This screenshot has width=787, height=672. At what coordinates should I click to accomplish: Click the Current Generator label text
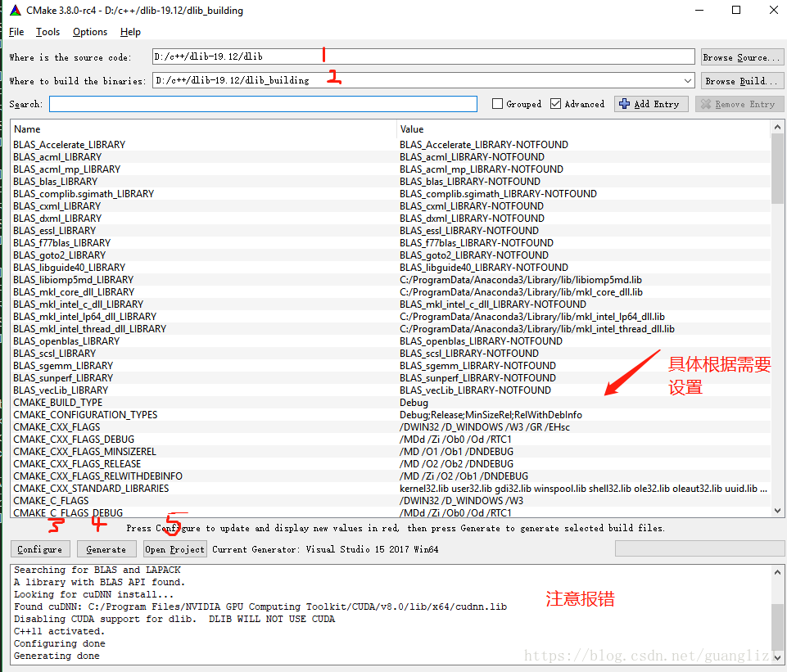point(325,549)
